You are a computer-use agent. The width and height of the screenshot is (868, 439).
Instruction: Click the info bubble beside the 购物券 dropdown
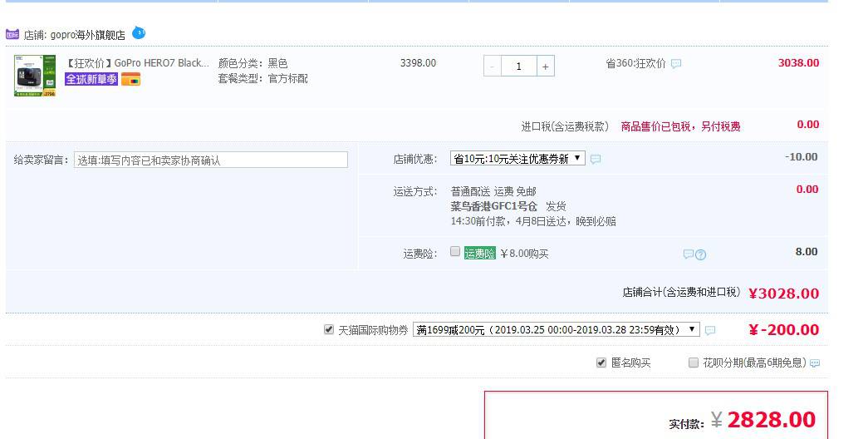coord(710,330)
